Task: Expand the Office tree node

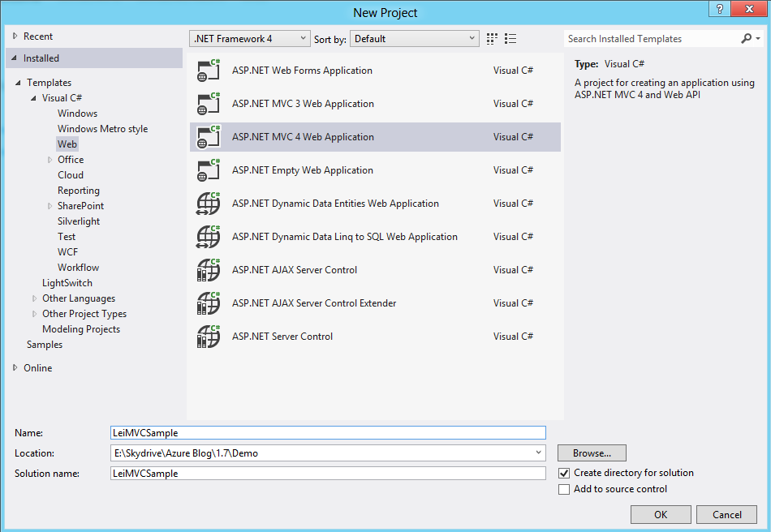Action: pos(50,160)
